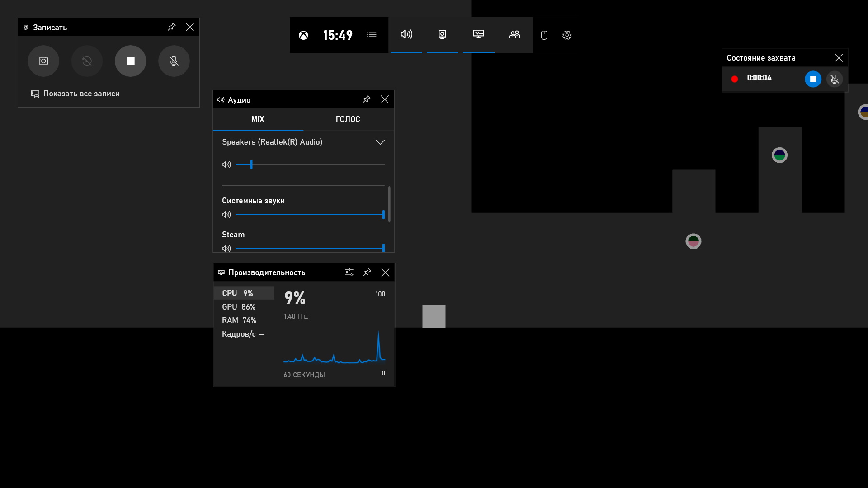The image size is (868, 488).
Task: Switch to the MIX tab
Action: point(258,119)
